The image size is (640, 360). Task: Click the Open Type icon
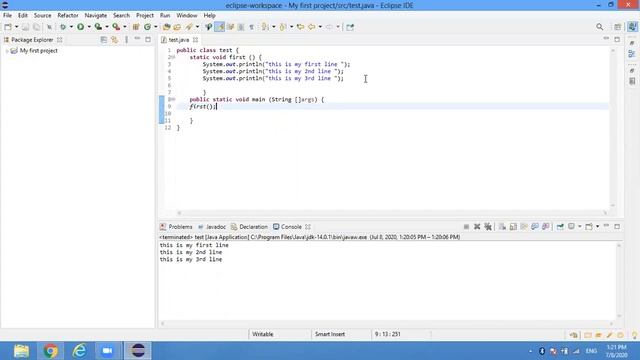166,27
